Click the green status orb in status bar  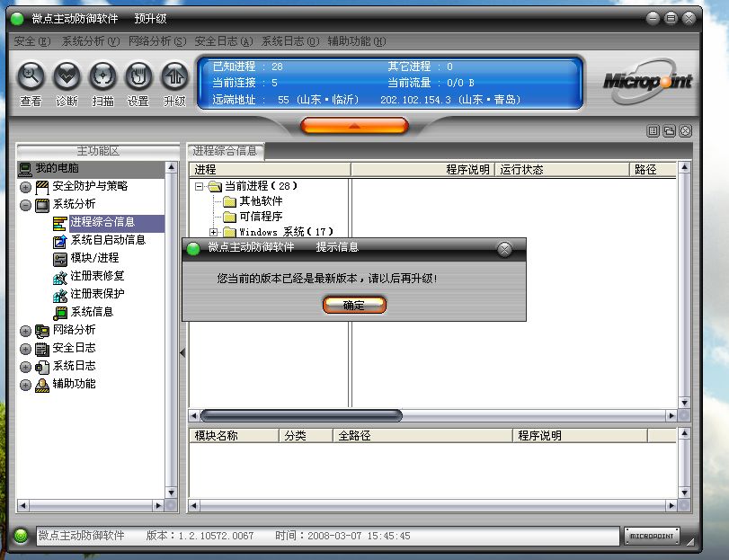pyautogui.click(x=21, y=536)
